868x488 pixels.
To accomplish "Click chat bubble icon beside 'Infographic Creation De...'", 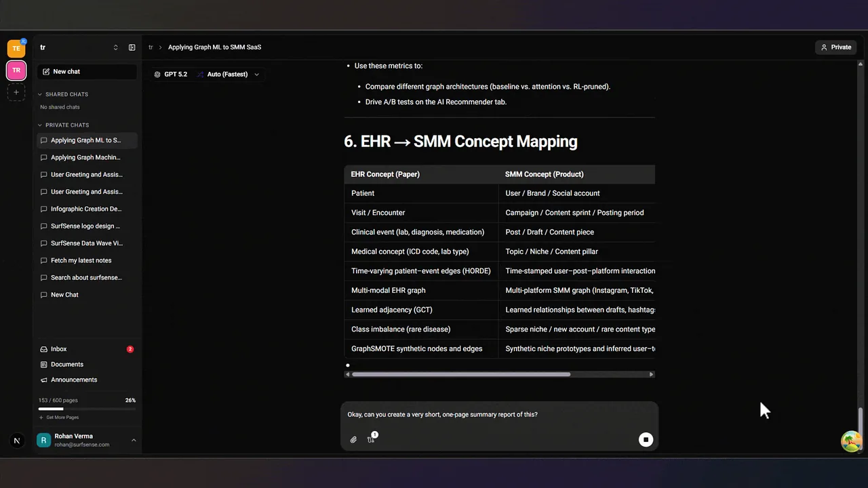I will (44, 209).
